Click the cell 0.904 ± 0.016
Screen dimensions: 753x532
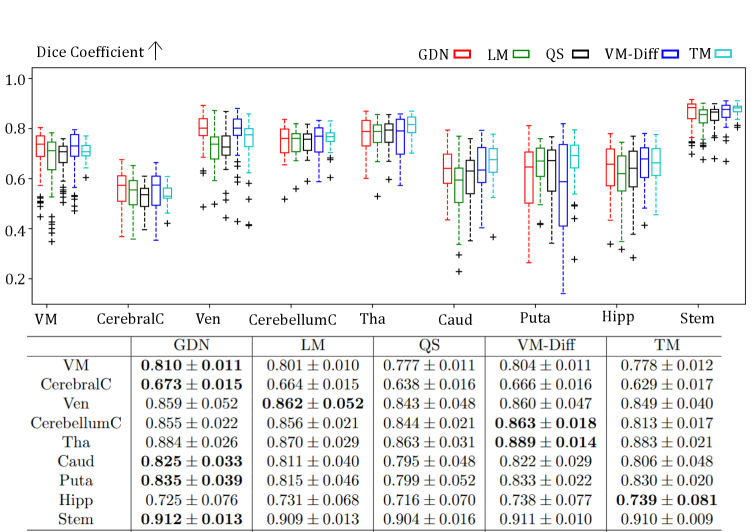[429, 520]
